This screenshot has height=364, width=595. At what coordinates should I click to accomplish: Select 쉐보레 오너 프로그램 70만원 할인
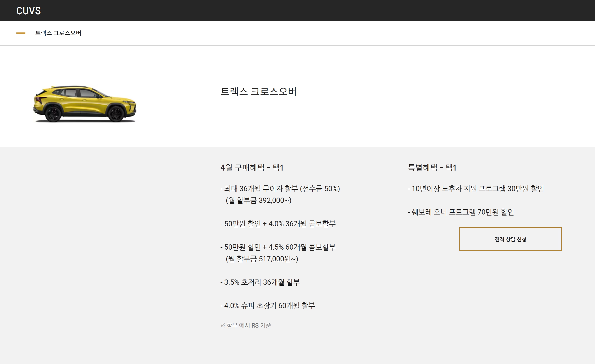tap(461, 212)
